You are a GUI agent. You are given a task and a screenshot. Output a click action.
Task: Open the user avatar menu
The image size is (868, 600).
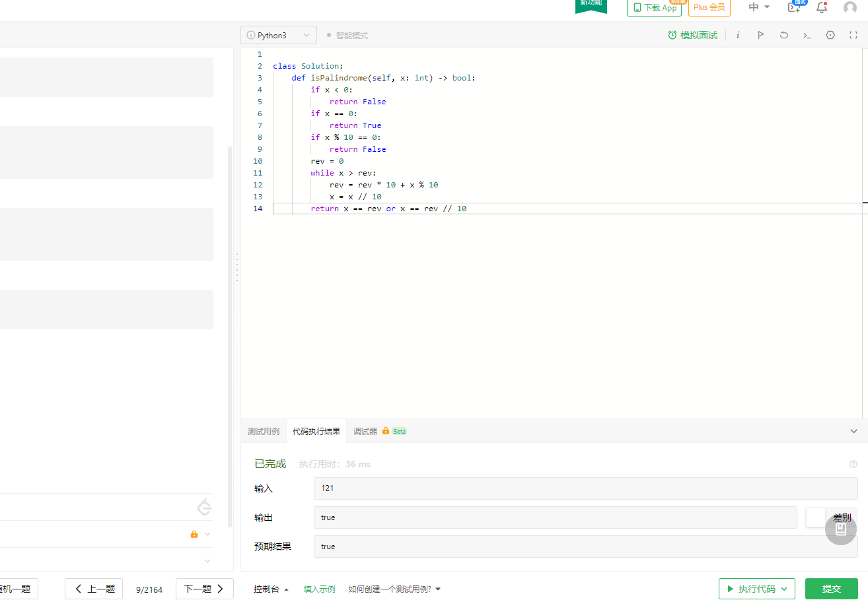pos(850,7)
